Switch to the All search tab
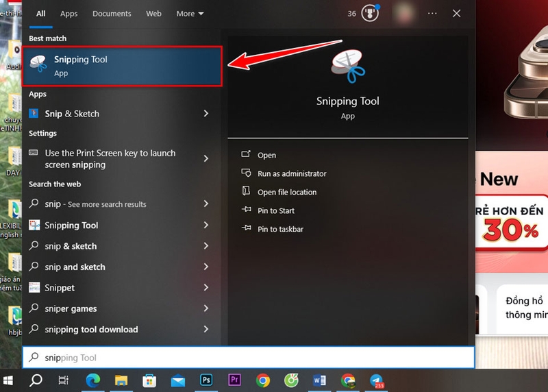 (x=41, y=14)
